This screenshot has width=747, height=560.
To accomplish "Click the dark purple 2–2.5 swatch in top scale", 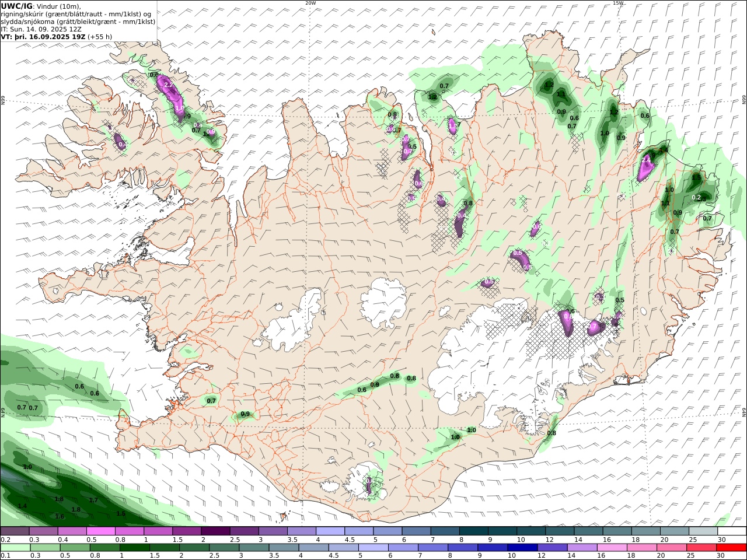I will [215, 531].
